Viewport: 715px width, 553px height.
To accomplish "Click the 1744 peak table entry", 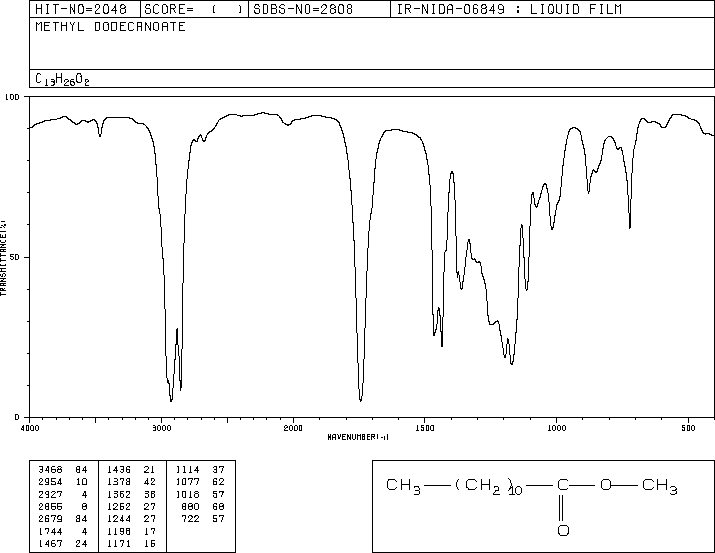I will coord(50,531).
